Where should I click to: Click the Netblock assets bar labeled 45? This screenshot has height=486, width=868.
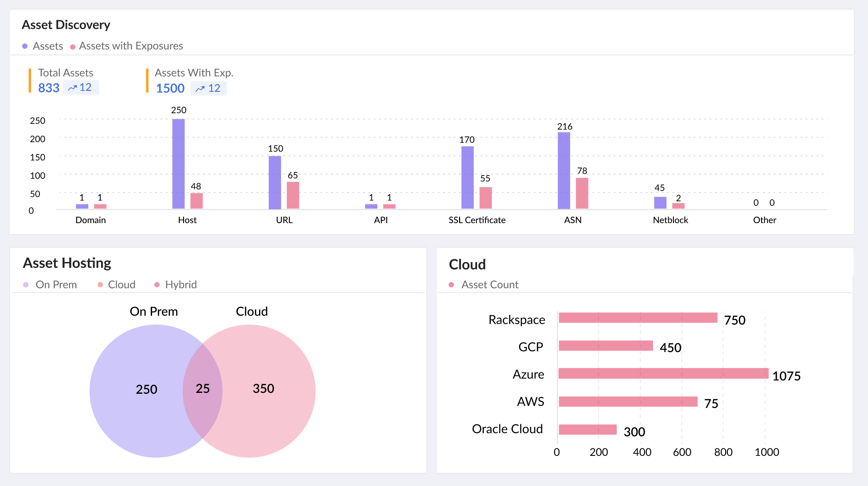coord(660,203)
